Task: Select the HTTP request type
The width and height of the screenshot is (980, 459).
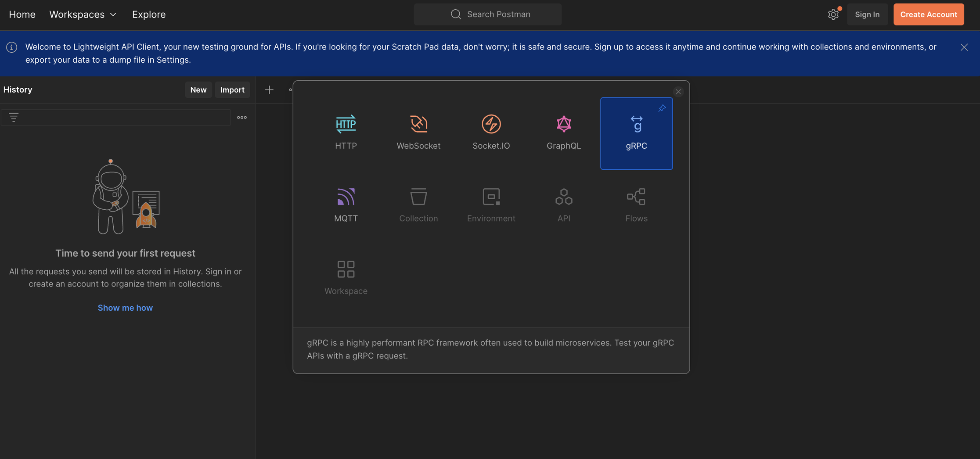Action: point(346,132)
